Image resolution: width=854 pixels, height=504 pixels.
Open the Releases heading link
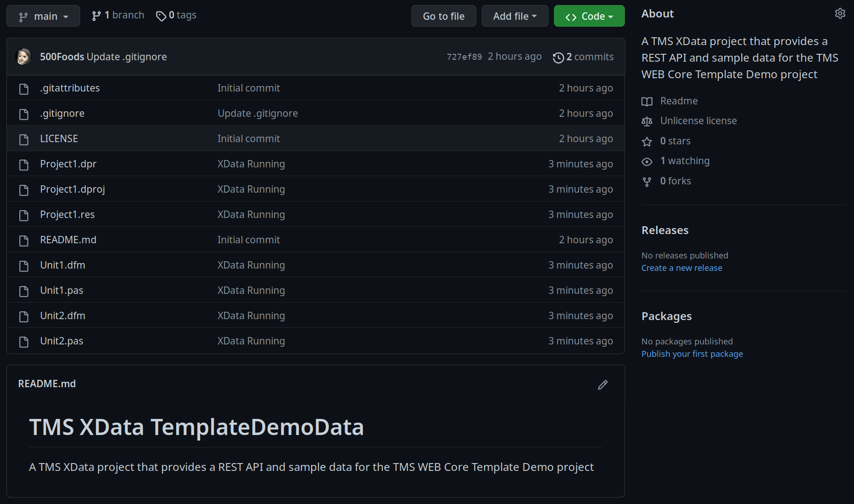coord(665,230)
